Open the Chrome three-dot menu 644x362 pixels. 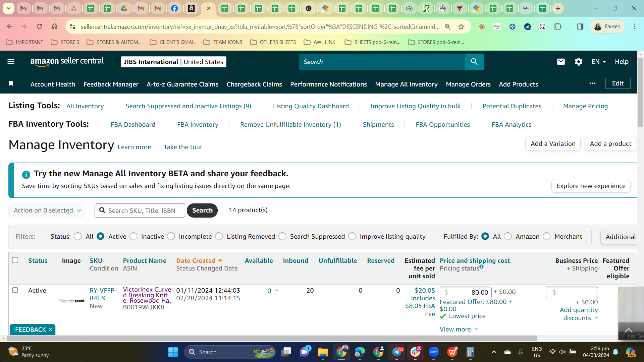pyautogui.click(x=635, y=26)
